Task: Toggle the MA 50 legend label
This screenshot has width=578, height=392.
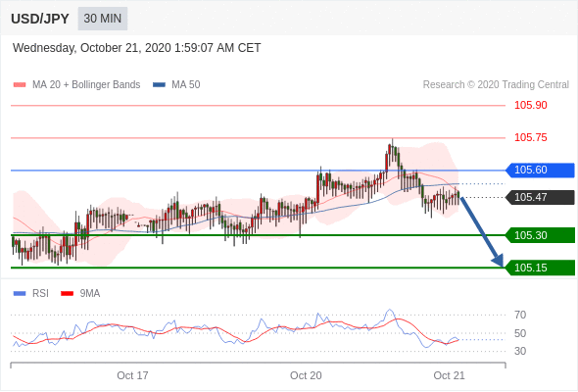Action: click(186, 85)
